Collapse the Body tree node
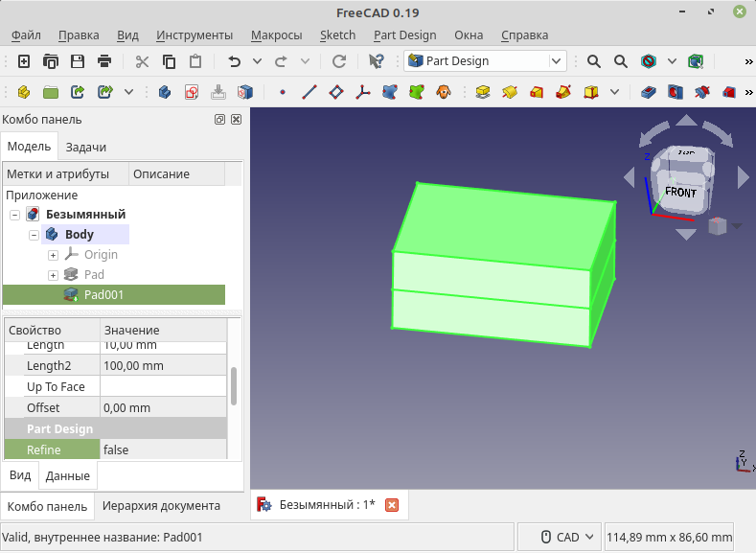 point(34,235)
